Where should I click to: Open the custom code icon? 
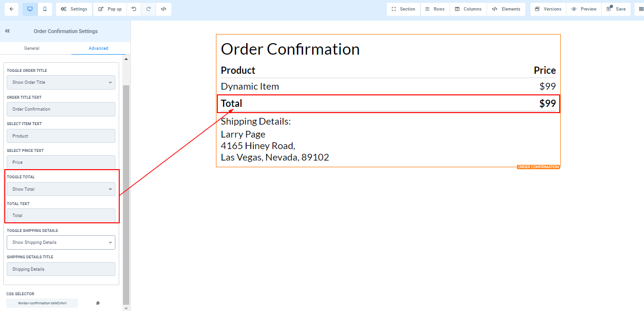(163, 9)
